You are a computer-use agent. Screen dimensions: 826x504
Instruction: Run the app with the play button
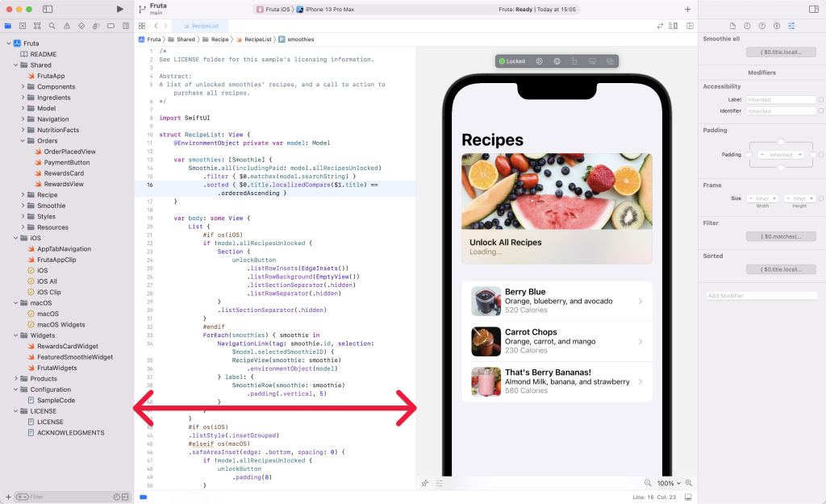point(119,9)
